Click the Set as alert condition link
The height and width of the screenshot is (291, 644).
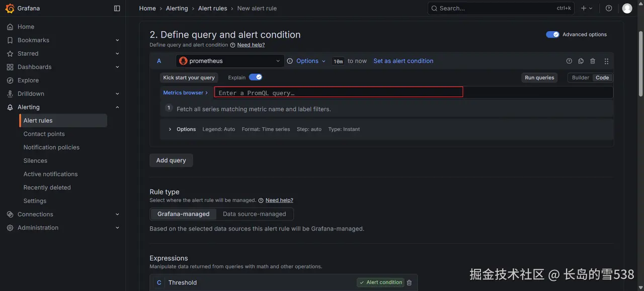pos(403,61)
